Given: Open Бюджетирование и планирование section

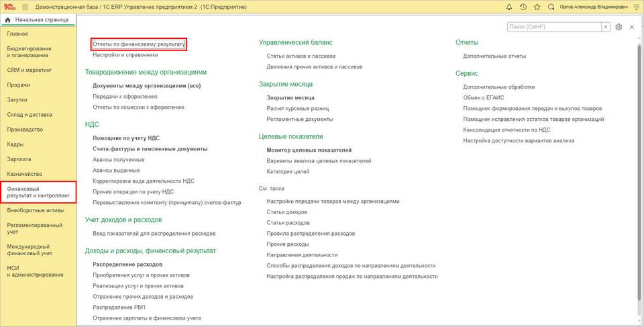Looking at the screenshot, I should point(28,52).
